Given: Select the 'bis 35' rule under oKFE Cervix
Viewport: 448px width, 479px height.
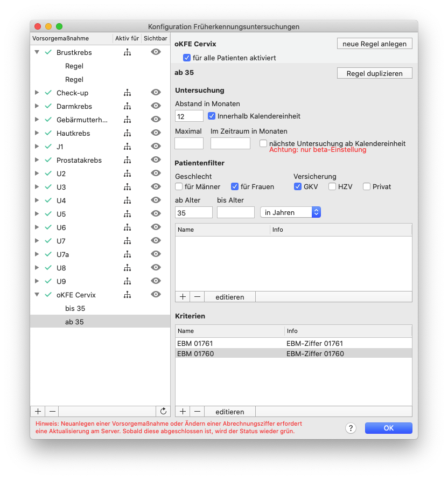Looking at the screenshot, I should (x=100, y=308).
